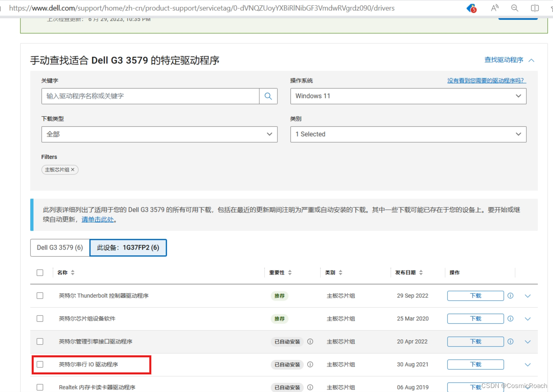The image size is (553, 392).
Task: Download 英特尔 Thunderbolt 控制器驱动程序
Action: [475, 296]
